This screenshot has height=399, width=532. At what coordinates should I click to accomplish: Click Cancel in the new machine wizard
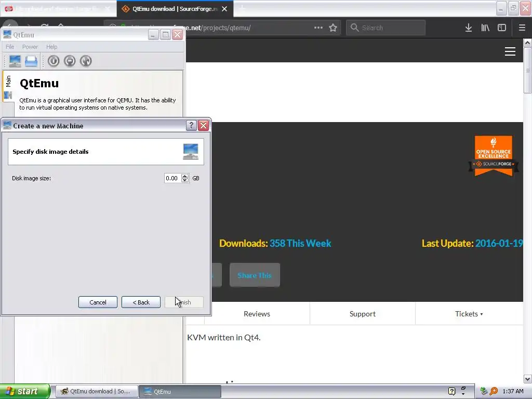pos(98,302)
